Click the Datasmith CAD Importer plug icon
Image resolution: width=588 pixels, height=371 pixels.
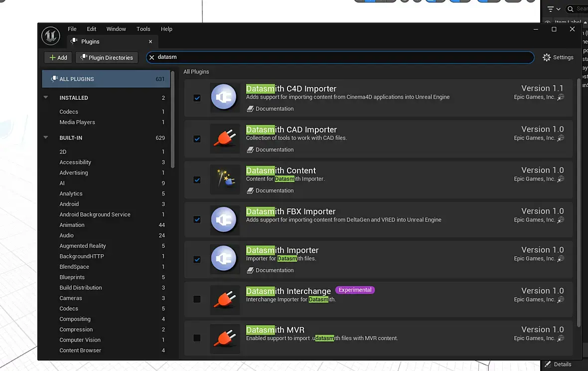click(224, 138)
